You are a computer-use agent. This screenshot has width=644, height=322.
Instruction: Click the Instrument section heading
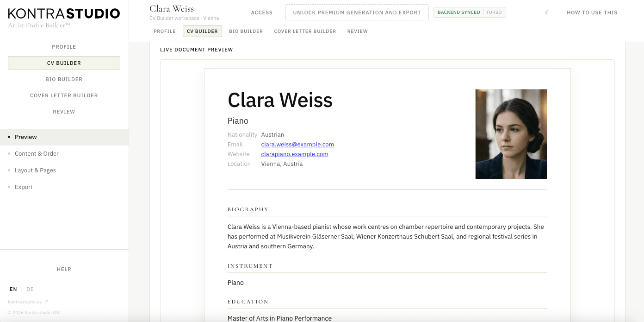pos(250,266)
